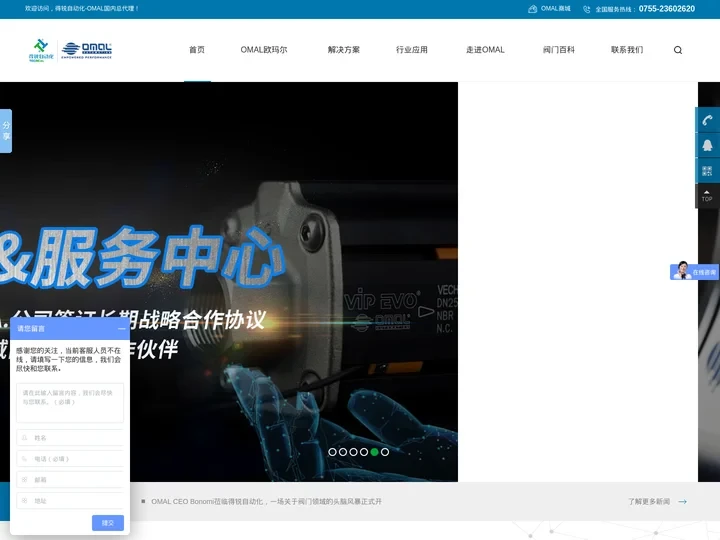Click the 得锐自动化 logo
The width and height of the screenshot is (720, 540).
41,50
